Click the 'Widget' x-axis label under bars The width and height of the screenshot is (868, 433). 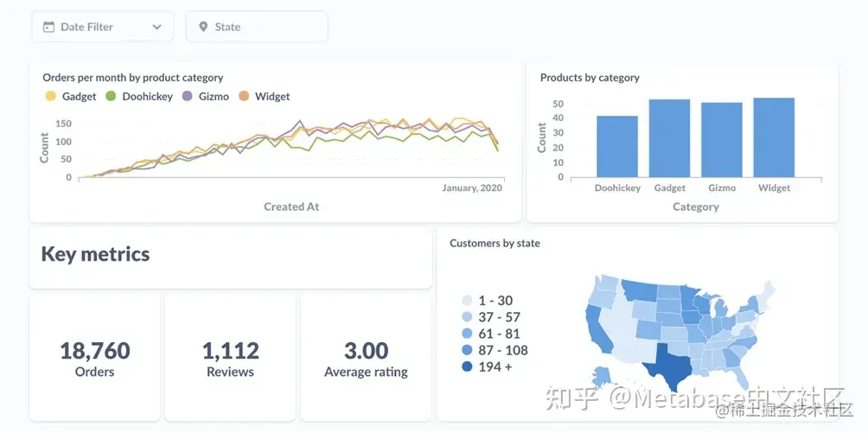(x=775, y=188)
